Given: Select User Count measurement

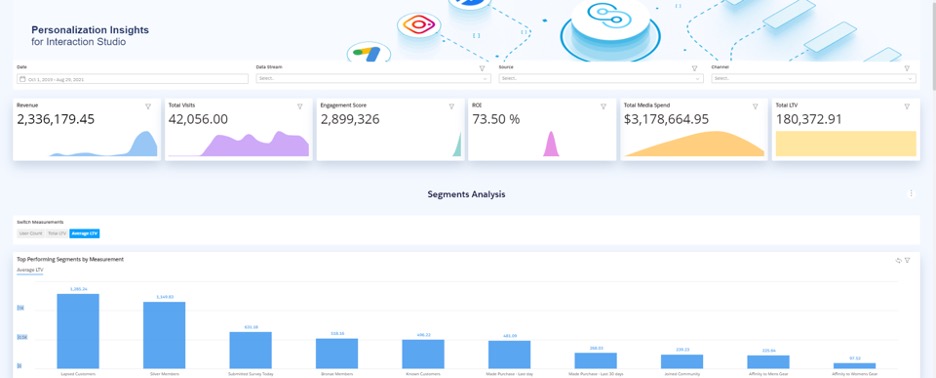Looking at the screenshot, I should coord(31,233).
